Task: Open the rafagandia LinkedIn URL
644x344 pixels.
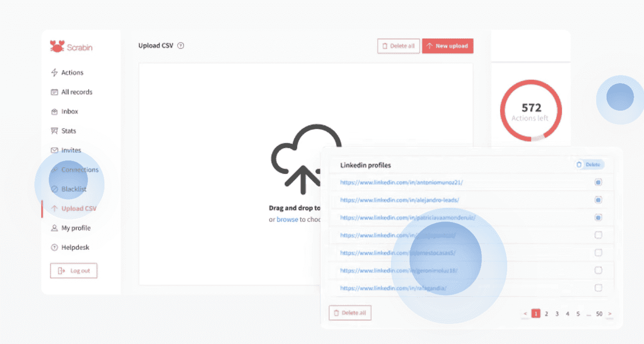Action: [x=393, y=288]
